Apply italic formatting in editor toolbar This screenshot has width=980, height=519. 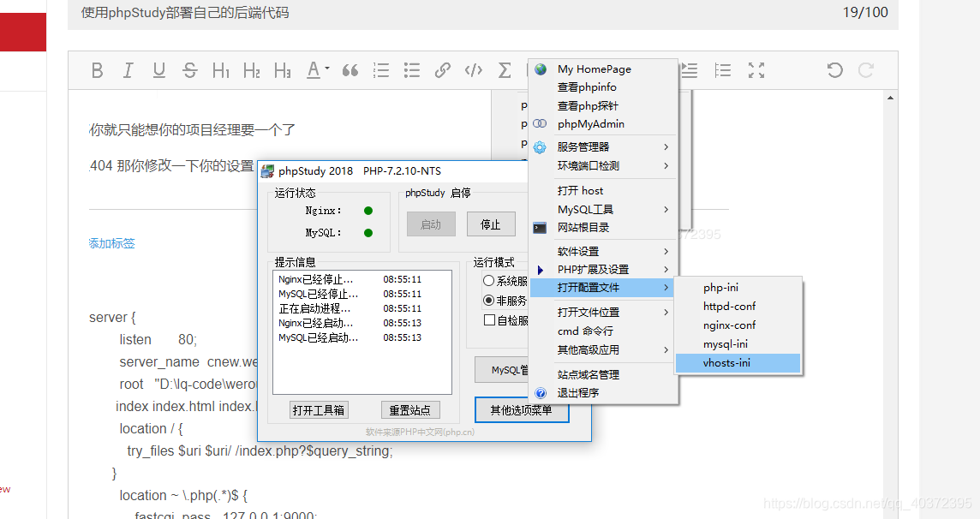click(x=128, y=70)
